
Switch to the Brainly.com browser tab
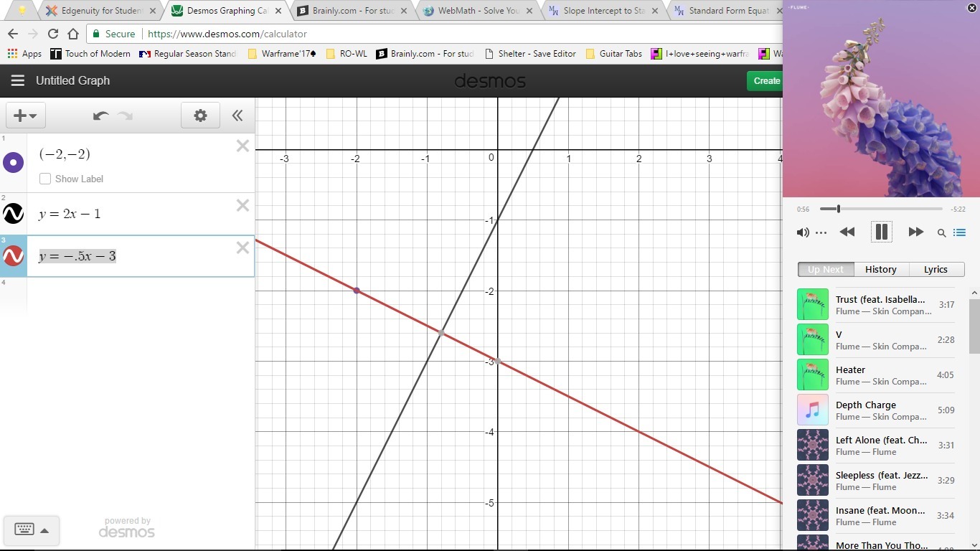(352, 11)
